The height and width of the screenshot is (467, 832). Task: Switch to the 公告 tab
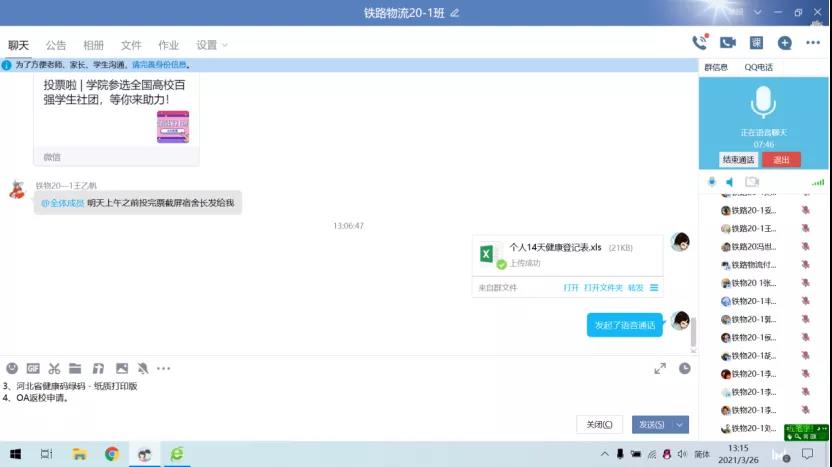pyautogui.click(x=56, y=45)
